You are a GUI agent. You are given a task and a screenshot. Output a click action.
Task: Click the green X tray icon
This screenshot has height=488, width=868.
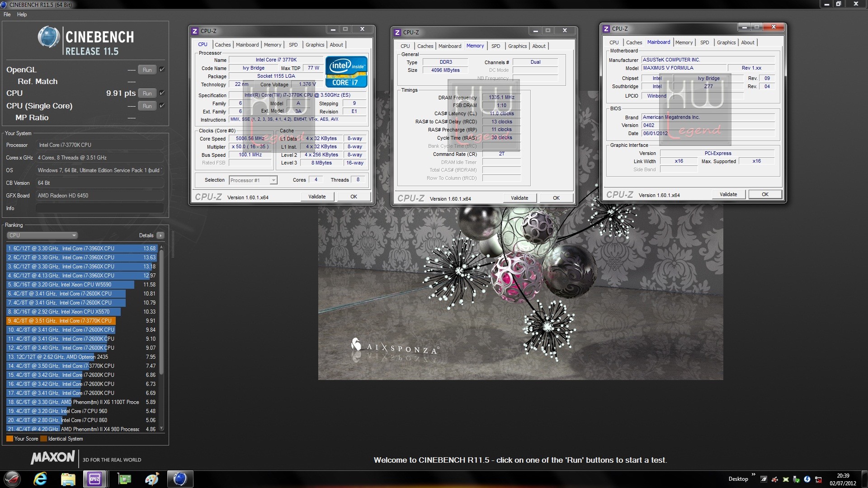[785, 479]
